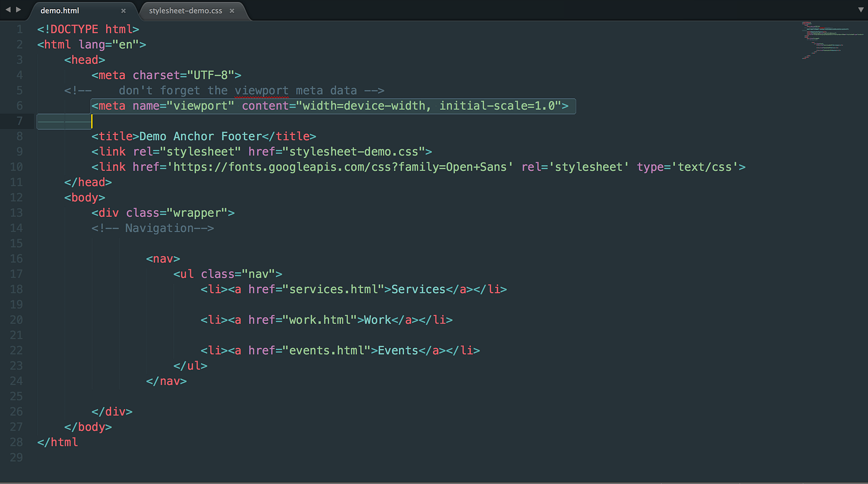The width and height of the screenshot is (868, 484).
Task: Open the stylesheet-demo.css tab
Action: (x=186, y=11)
